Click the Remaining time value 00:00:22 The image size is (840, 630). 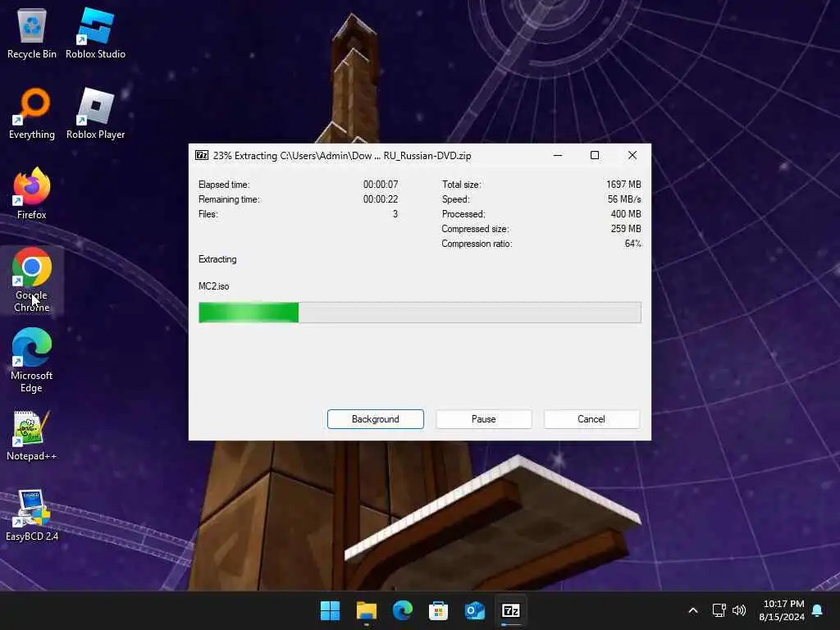(x=381, y=199)
